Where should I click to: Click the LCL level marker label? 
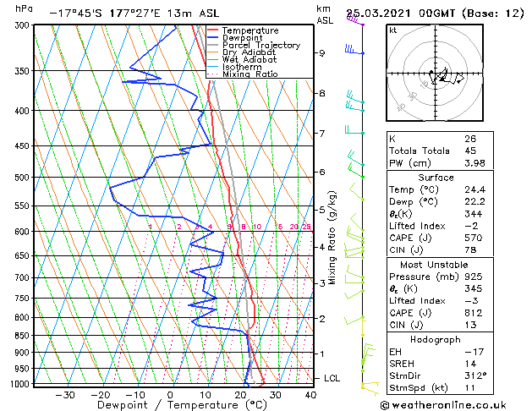tap(332, 378)
